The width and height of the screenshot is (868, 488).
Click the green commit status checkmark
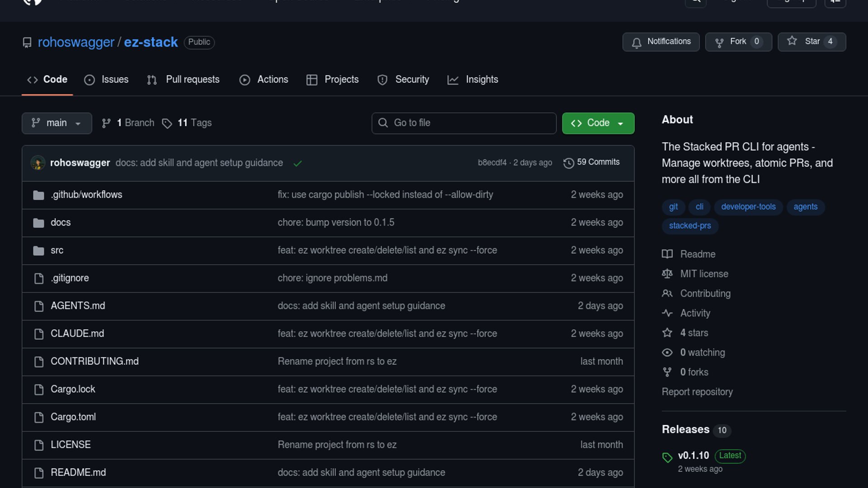[297, 163]
